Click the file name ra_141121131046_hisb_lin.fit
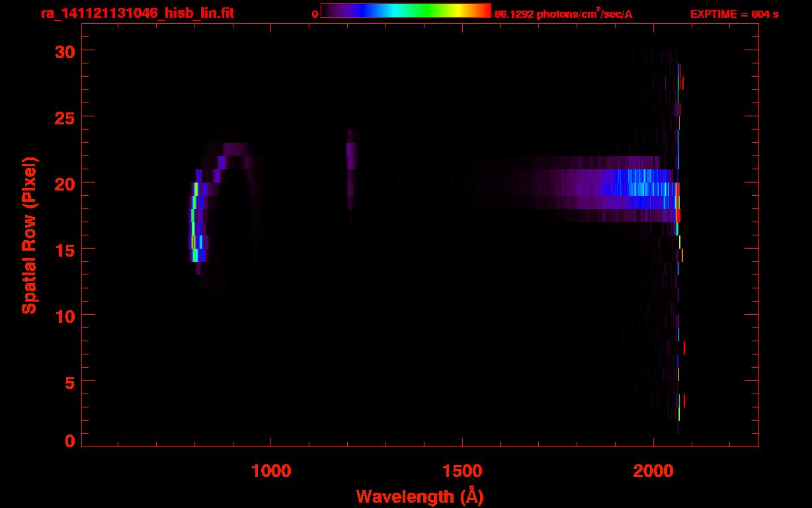 point(137,13)
